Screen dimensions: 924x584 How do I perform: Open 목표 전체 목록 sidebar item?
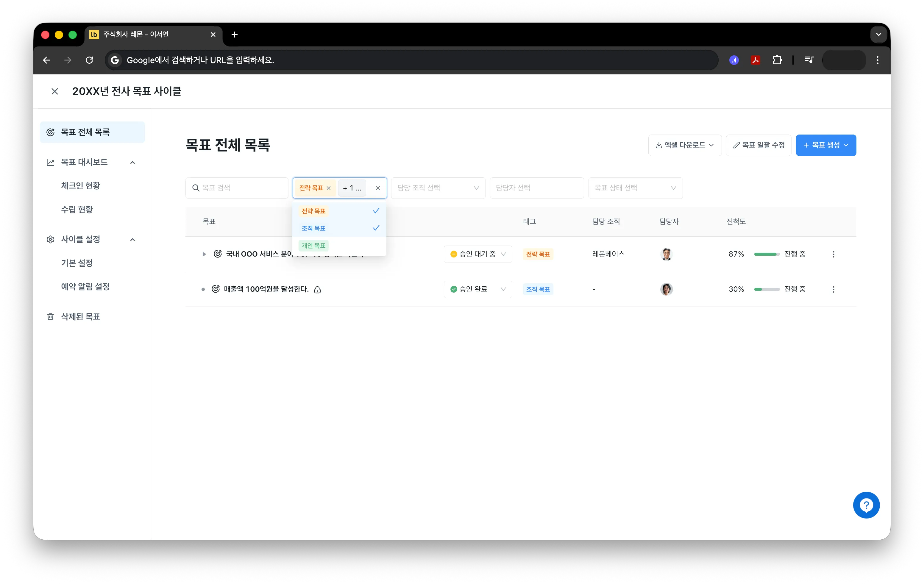pos(93,132)
